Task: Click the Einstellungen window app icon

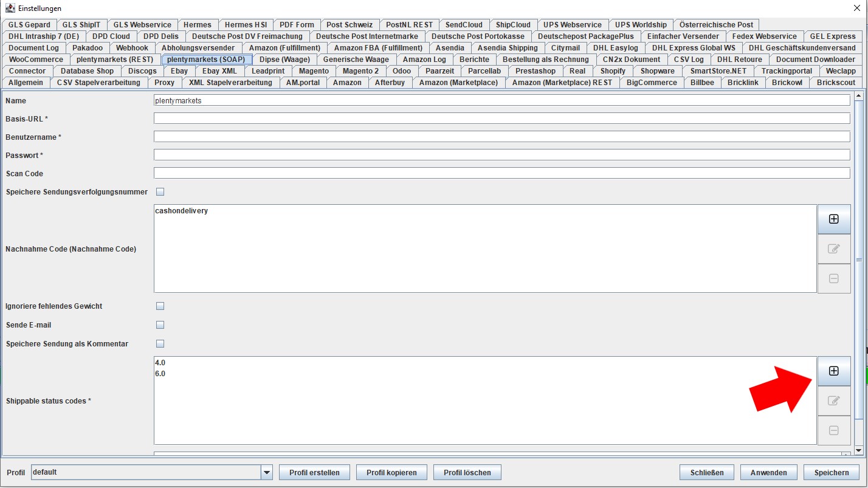Action: 10,9
